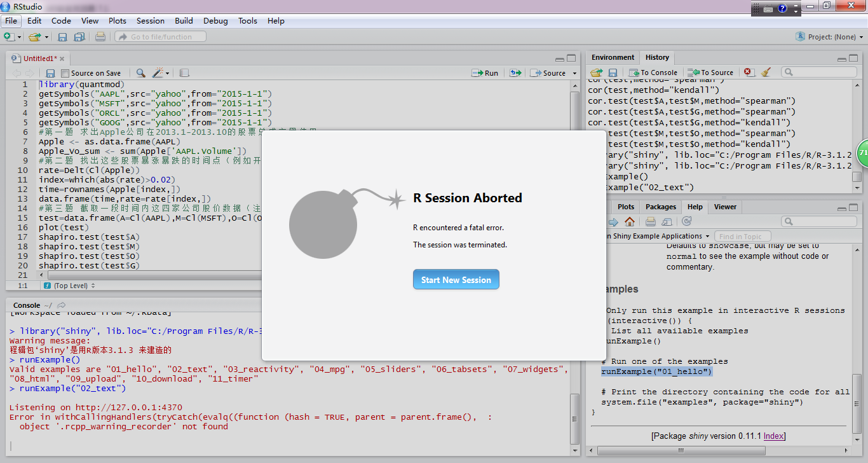Click the Source button
This screenshot has height=463, width=868.
coord(548,73)
